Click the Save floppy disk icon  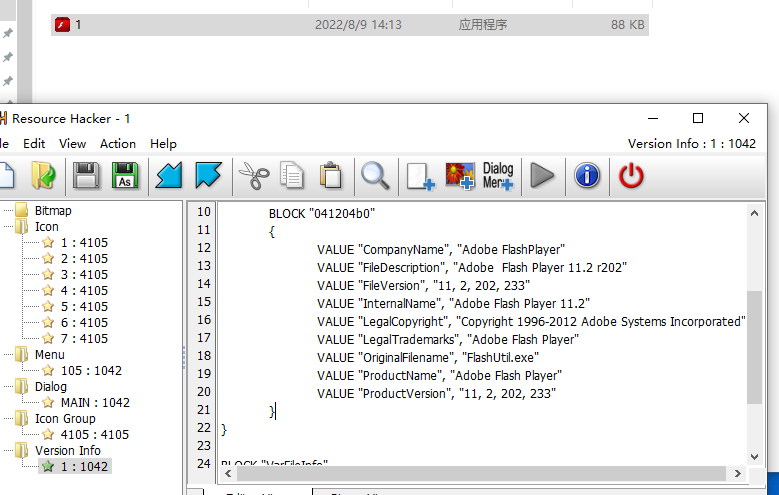pos(86,175)
